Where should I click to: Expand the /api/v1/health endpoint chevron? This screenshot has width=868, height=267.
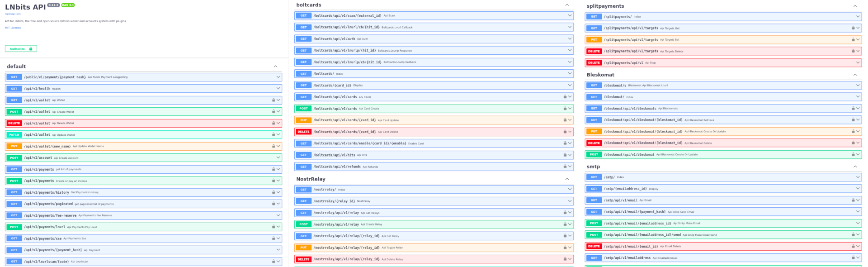(278, 88)
